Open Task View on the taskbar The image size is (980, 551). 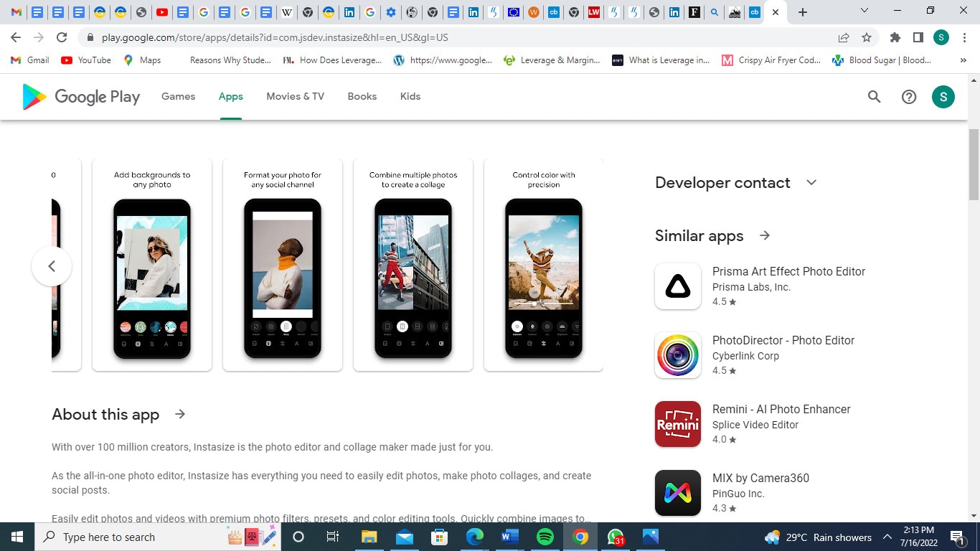pos(333,537)
